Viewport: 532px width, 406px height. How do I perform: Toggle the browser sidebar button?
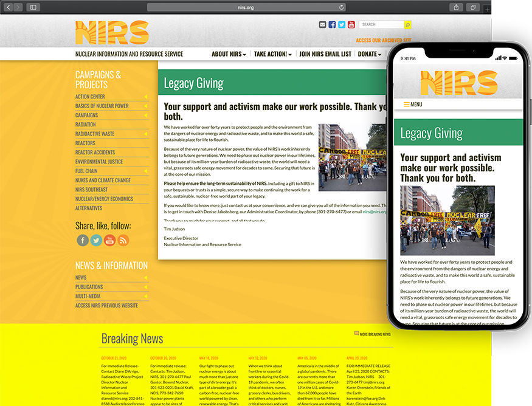tap(33, 7)
